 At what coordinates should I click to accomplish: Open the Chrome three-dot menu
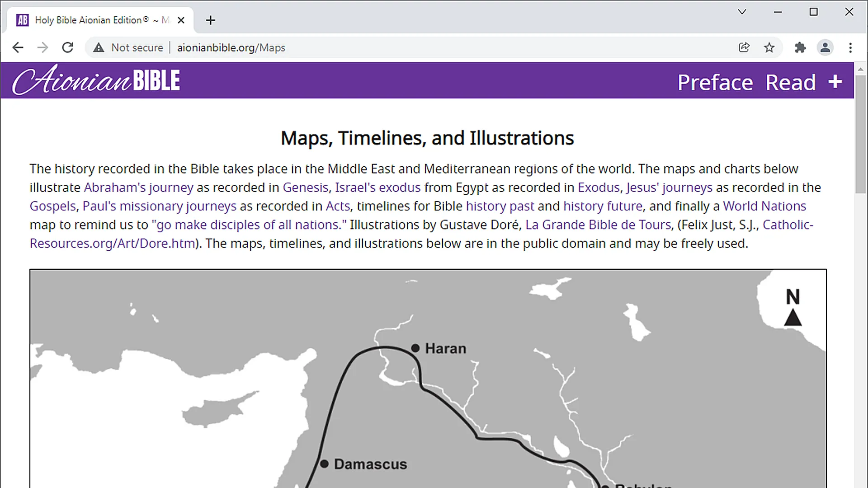[x=850, y=47]
